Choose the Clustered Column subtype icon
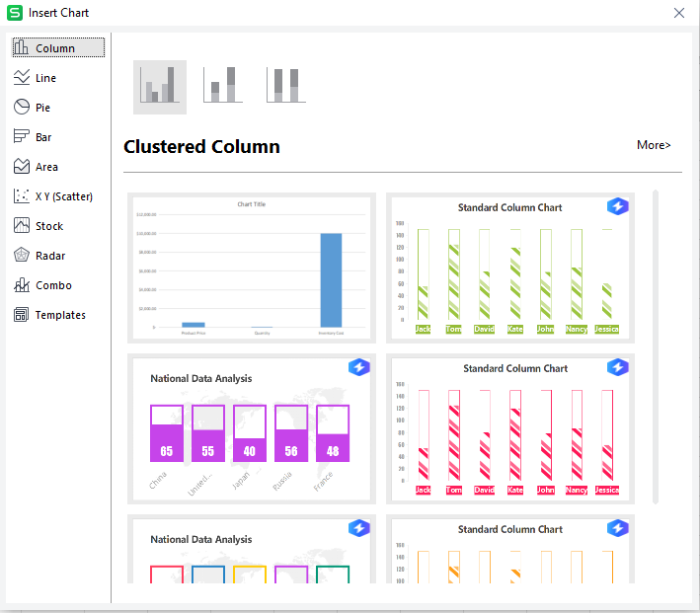This screenshot has height=613, width=700. [x=160, y=87]
